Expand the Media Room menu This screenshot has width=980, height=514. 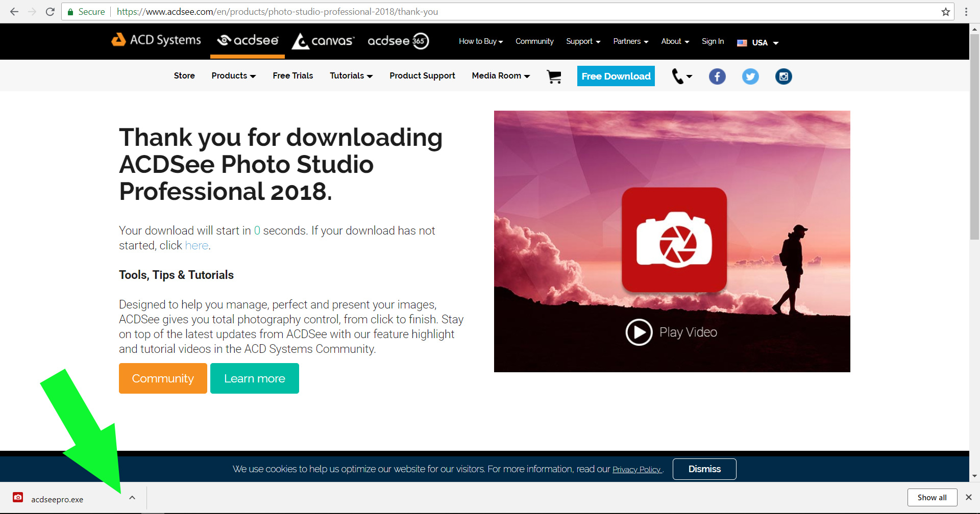pos(501,75)
